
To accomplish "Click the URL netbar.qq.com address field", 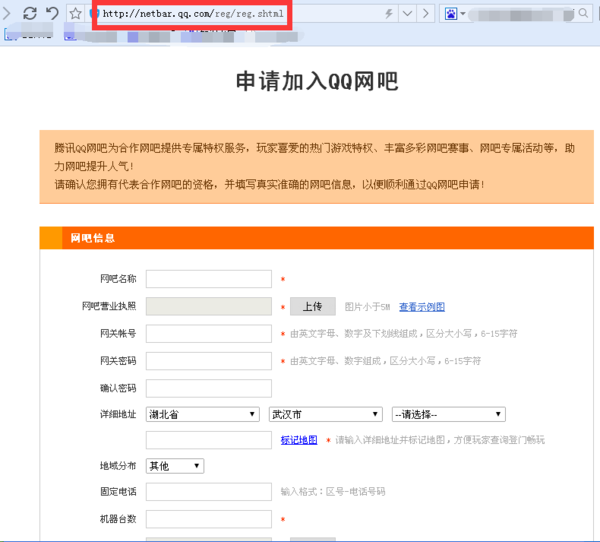I will click(193, 14).
